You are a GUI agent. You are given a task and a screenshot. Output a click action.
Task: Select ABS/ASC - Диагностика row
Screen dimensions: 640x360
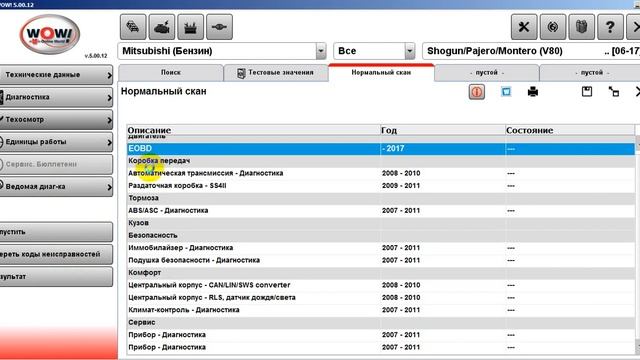point(380,211)
